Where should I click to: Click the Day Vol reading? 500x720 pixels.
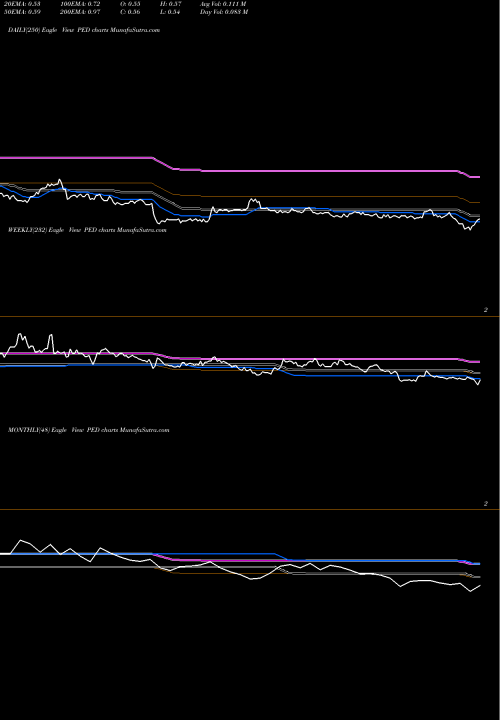pyautogui.click(x=224, y=12)
